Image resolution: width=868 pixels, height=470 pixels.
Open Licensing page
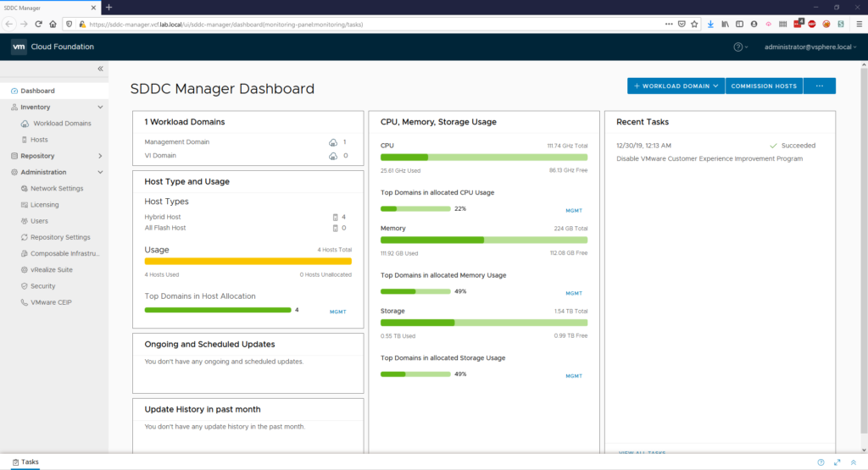coord(45,205)
